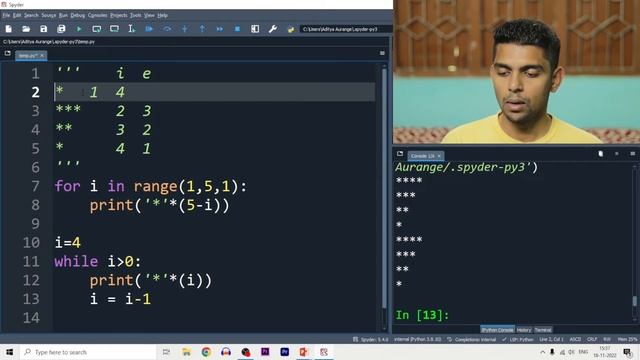The height and width of the screenshot is (360, 640).
Task: Open editor pane options menu
Action: 382,53
